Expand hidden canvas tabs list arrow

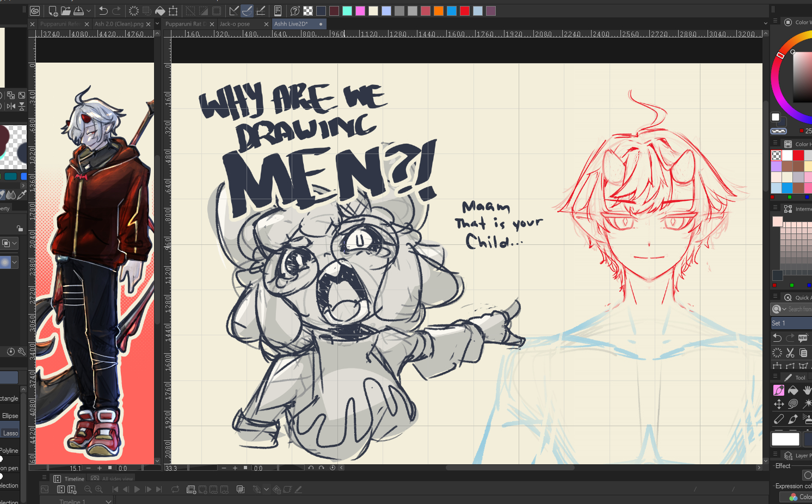click(157, 24)
